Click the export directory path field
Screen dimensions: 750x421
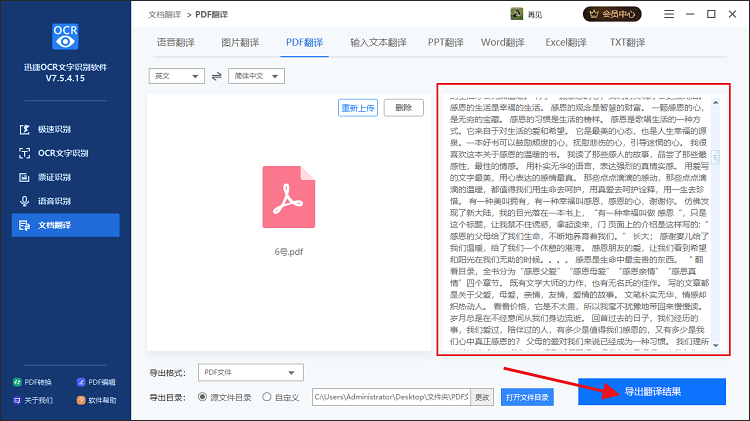click(x=392, y=397)
